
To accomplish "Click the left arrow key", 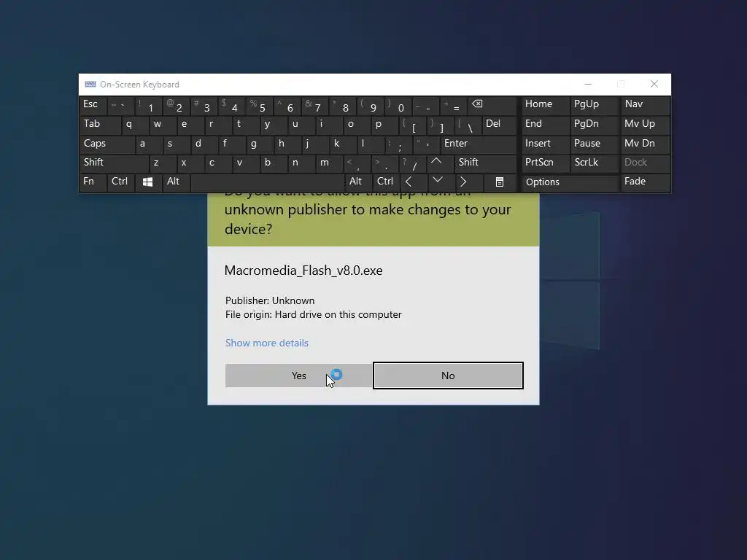I will click(413, 182).
